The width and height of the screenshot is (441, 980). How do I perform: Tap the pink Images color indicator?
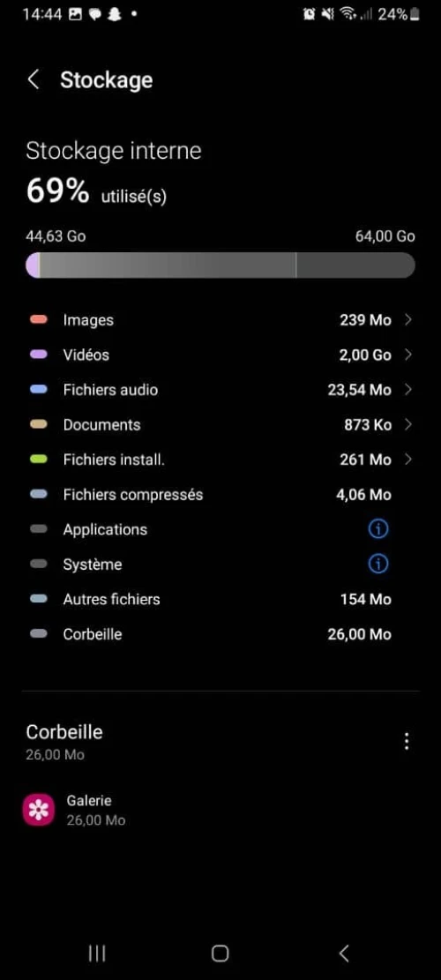39,320
